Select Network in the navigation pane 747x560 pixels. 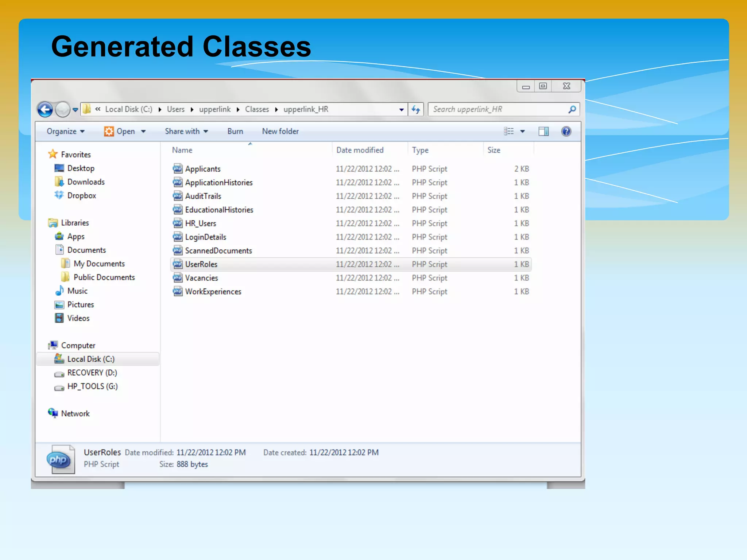[x=69, y=413]
